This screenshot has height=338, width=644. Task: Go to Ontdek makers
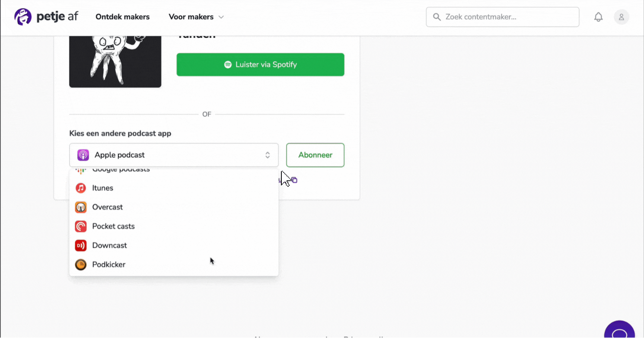point(123,17)
